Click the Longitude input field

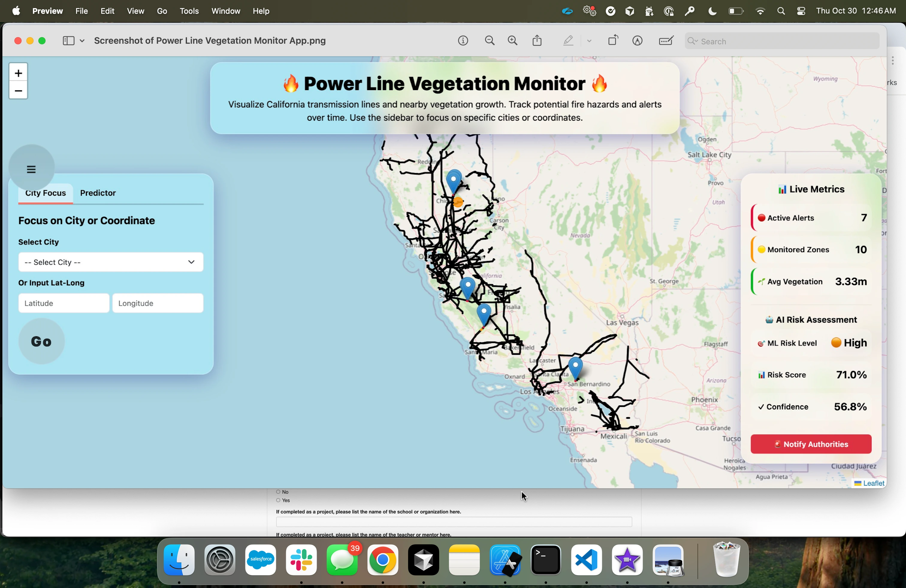[158, 303]
